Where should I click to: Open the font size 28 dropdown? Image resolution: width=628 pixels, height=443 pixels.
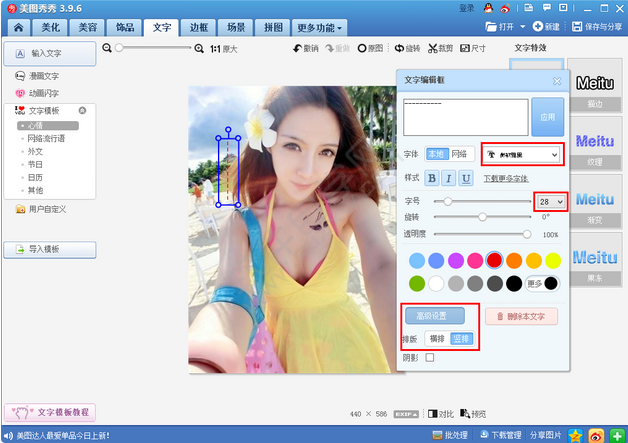pyautogui.click(x=550, y=202)
